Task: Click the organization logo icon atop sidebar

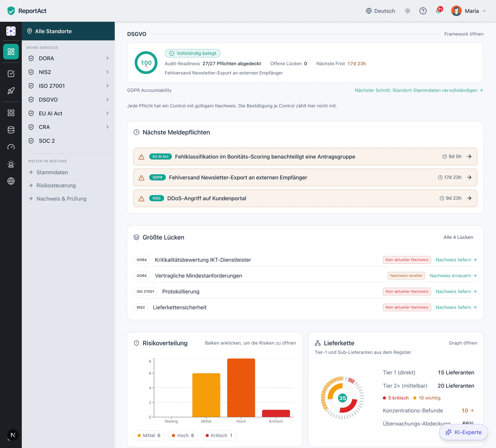Action: point(11,31)
